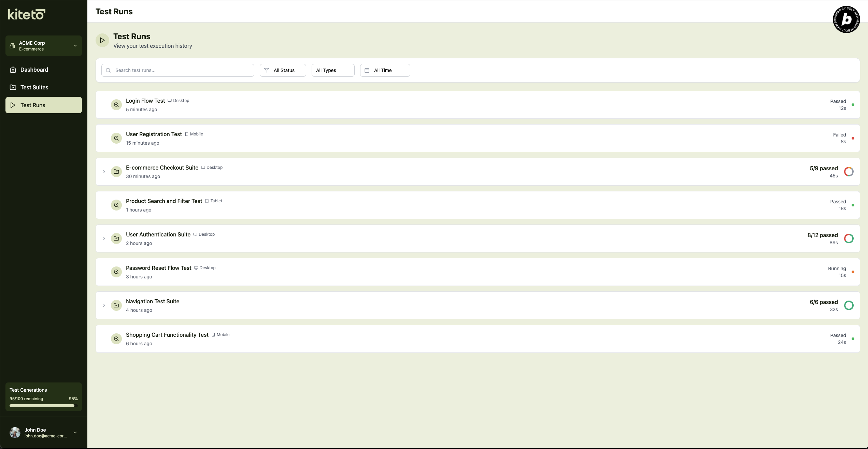Click the Bolt.new badge icon
This screenshot has height=449, width=868.
846,19
